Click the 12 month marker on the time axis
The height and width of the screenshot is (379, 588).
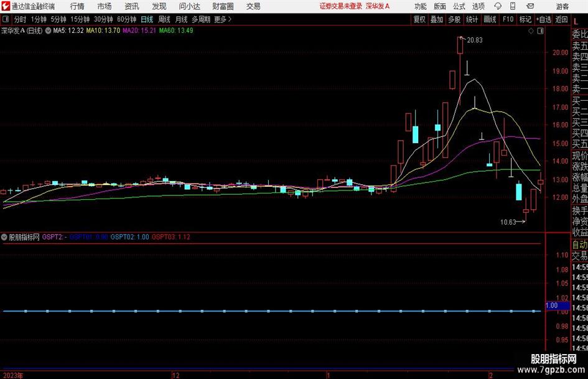pos(175,375)
